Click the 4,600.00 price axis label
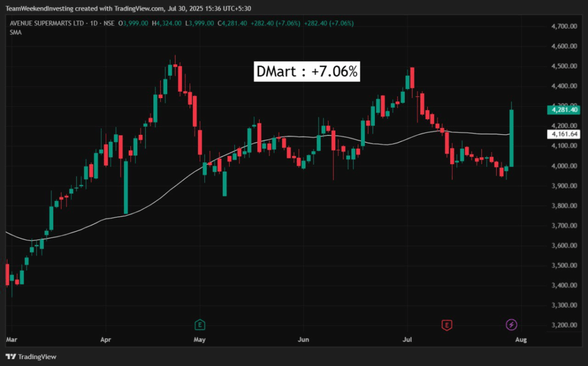 click(x=564, y=46)
